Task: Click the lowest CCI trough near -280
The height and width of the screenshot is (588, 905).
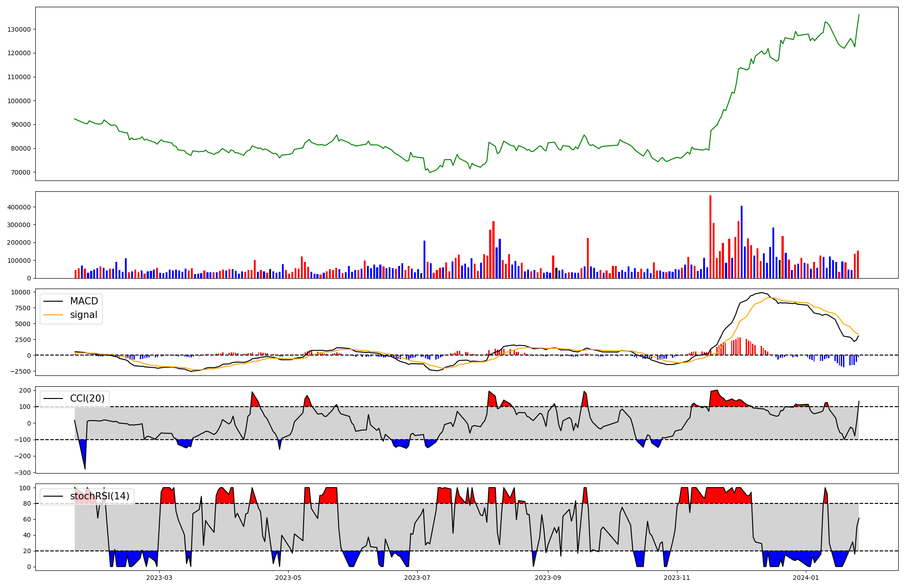Action: coord(85,468)
